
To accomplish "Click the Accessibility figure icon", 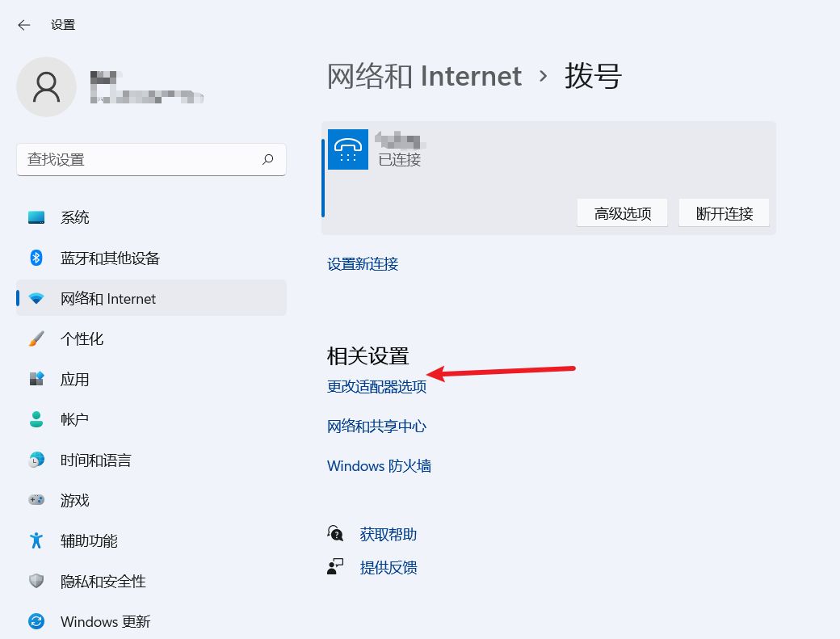I will pos(36,540).
